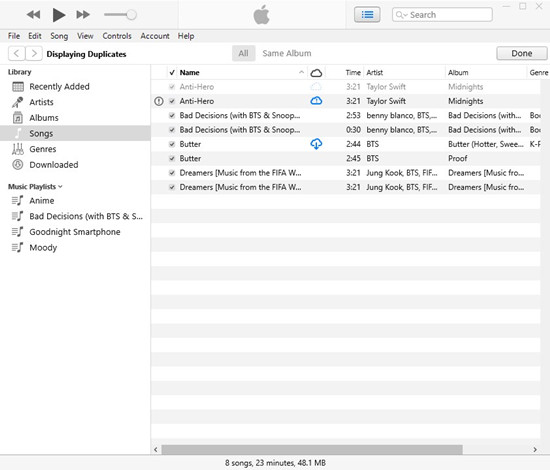Click the cloud status column header
Screen dimensions: 550x470
click(316, 73)
